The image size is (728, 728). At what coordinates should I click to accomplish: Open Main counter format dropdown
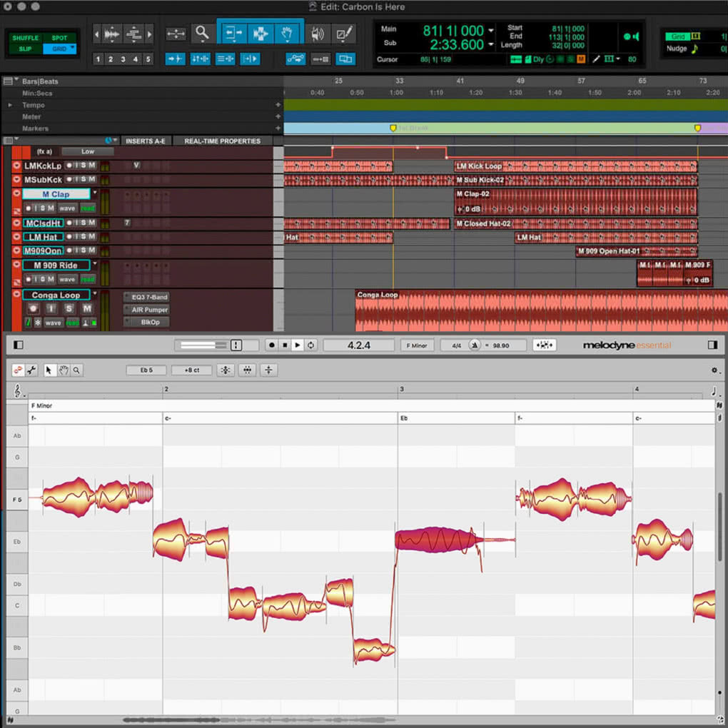pyautogui.click(x=491, y=31)
